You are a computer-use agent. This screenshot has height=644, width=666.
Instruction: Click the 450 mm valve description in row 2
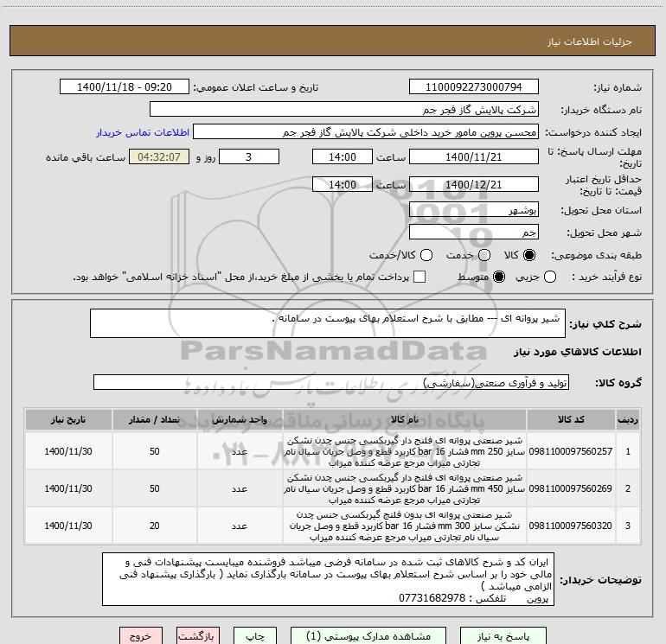point(405,488)
